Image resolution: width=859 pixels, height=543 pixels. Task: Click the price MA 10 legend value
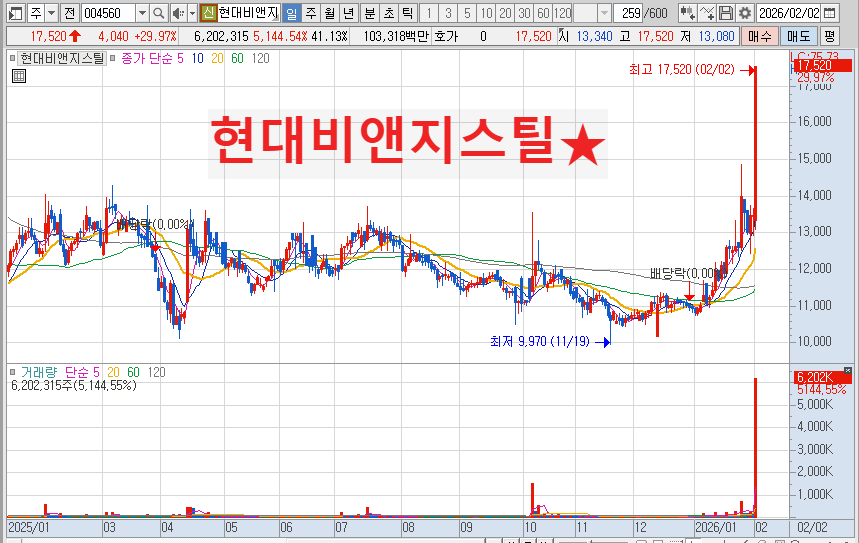tap(198, 58)
